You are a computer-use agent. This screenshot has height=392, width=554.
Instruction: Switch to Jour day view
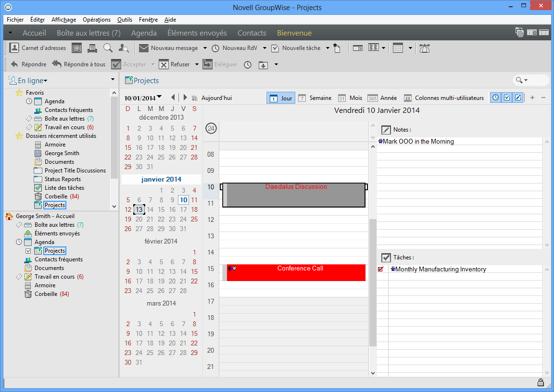(281, 98)
